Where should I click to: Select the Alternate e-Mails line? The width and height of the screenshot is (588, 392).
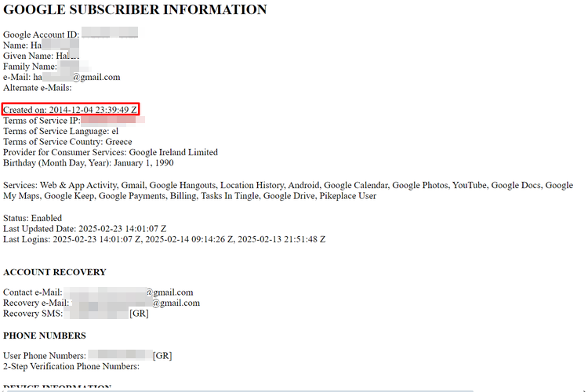(37, 88)
